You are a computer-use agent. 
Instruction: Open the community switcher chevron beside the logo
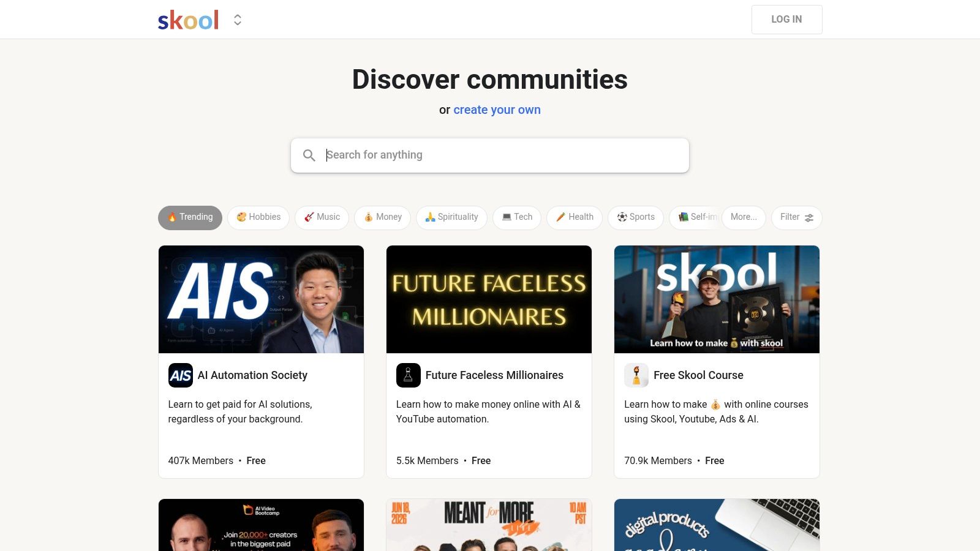pos(238,20)
